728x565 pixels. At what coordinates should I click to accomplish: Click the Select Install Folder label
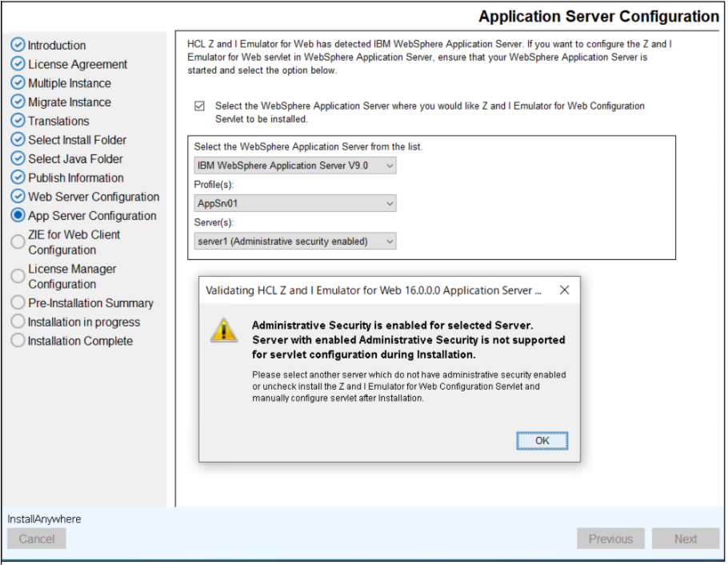[77, 140]
